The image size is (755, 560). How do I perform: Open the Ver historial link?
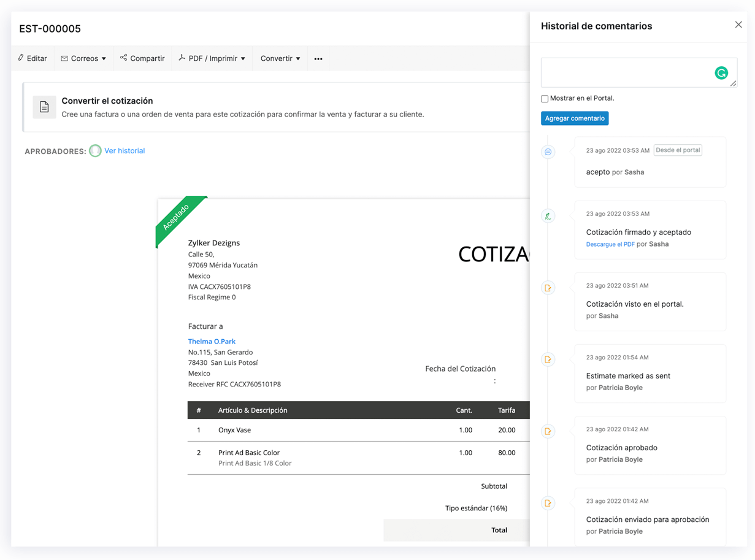125,151
